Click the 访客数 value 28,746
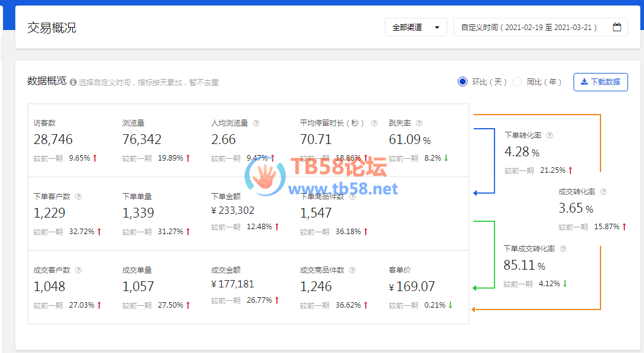 (53, 140)
